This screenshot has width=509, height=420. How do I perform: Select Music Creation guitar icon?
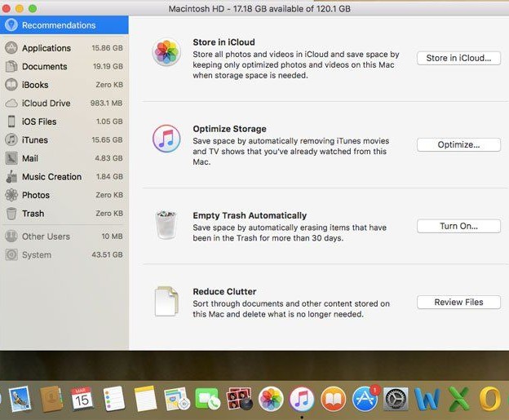point(11,177)
